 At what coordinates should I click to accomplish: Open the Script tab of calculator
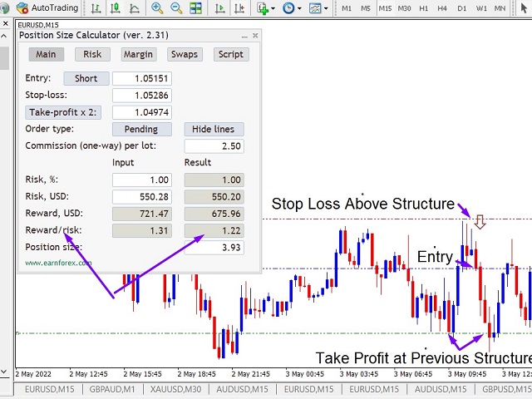coord(231,54)
